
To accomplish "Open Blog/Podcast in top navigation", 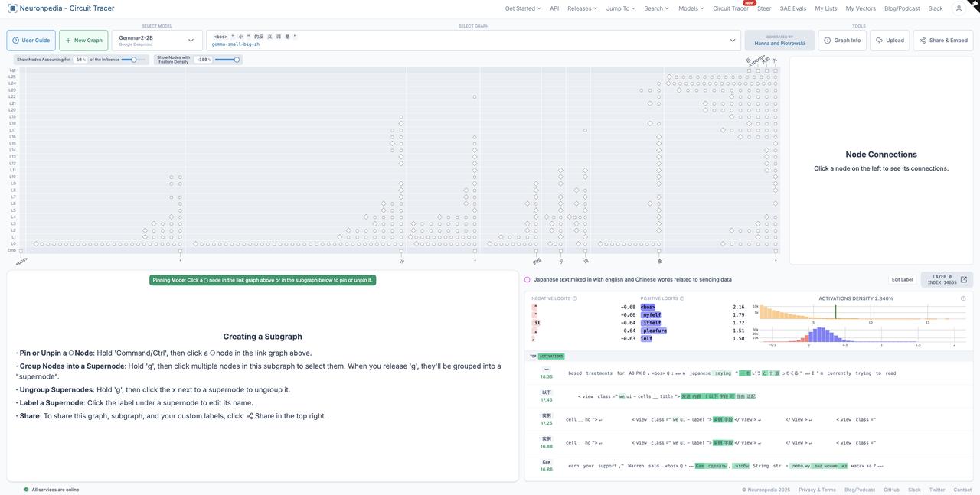I will click(902, 8).
